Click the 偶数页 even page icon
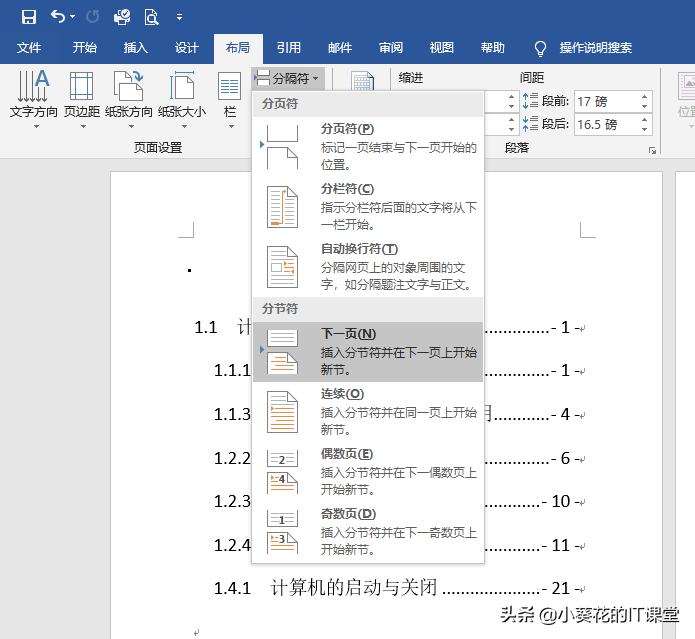 282,471
